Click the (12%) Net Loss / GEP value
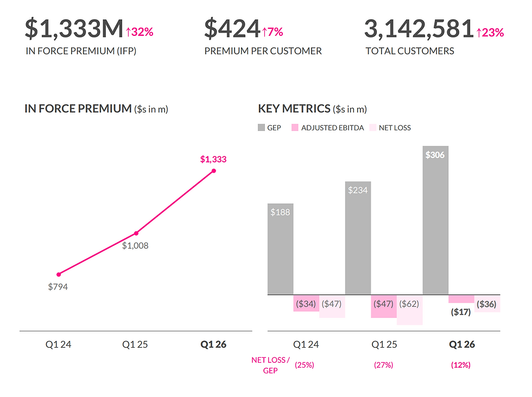The image size is (532, 397). [x=461, y=365]
